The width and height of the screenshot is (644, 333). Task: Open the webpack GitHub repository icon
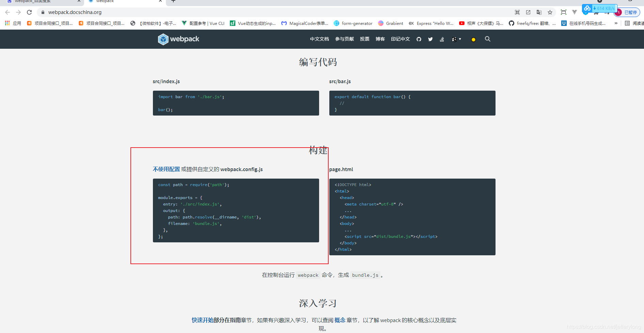pos(419,39)
